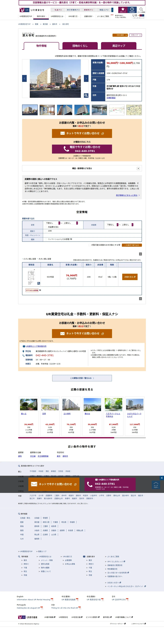Open URの借り方 navigation menu
This screenshot has width=164, height=644.
[74, 16]
